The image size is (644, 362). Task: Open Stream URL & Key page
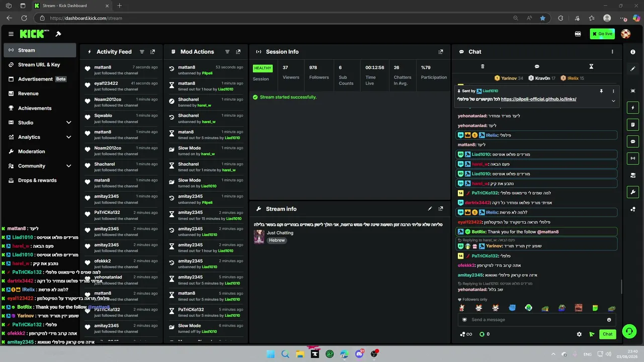click(40, 65)
